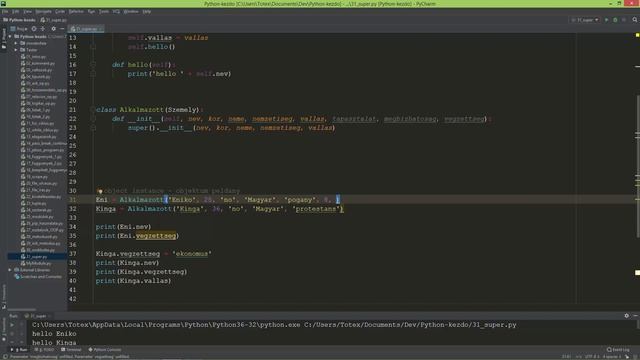Click the Scroll from Source target icon in the Project panel
640x360 pixels.
34,29
